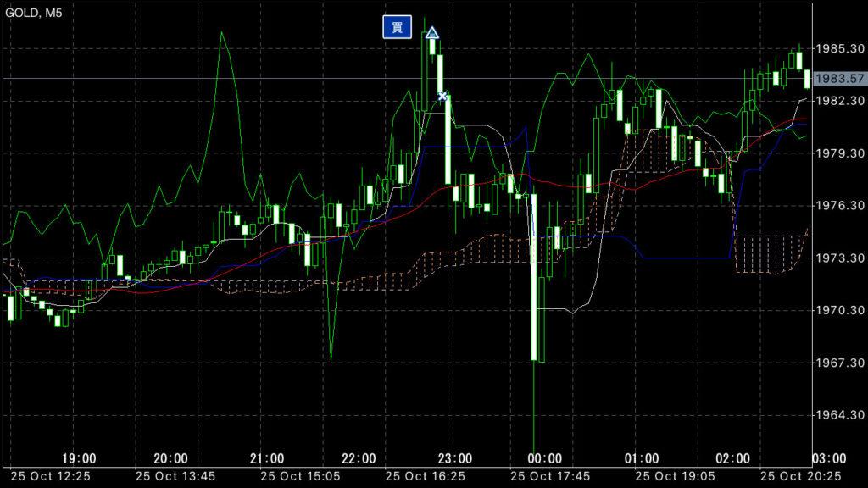Click the 00:00 time label

(545, 458)
